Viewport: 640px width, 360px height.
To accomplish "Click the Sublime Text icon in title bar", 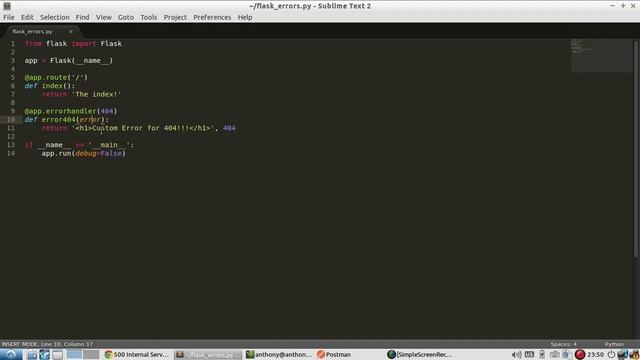I will [7, 6].
